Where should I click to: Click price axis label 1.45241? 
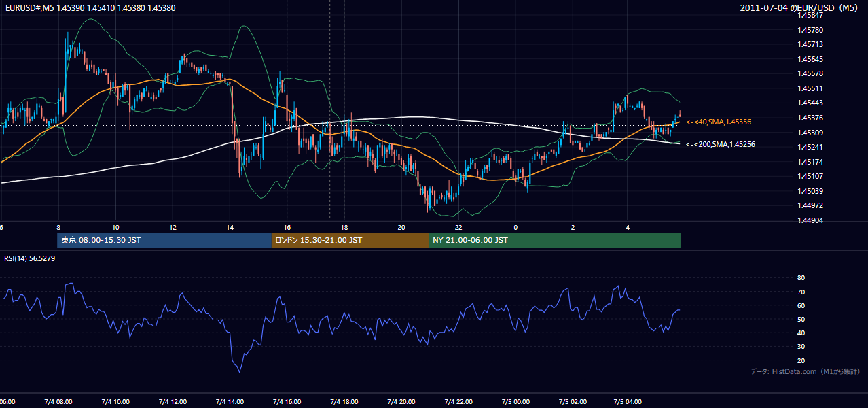click(810, 147)
